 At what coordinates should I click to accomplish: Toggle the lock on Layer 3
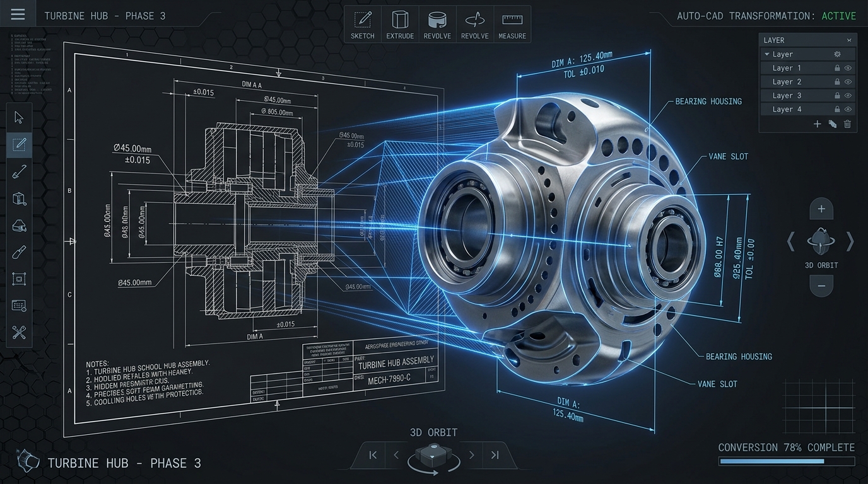(837, 96)
